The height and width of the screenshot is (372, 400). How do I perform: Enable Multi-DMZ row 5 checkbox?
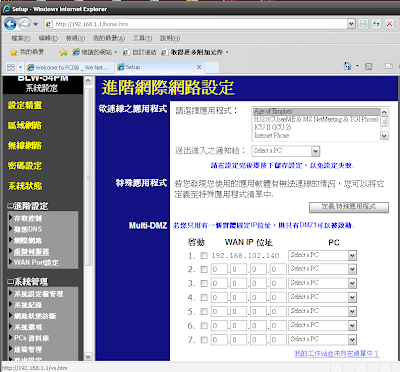(x=204, y=311)
